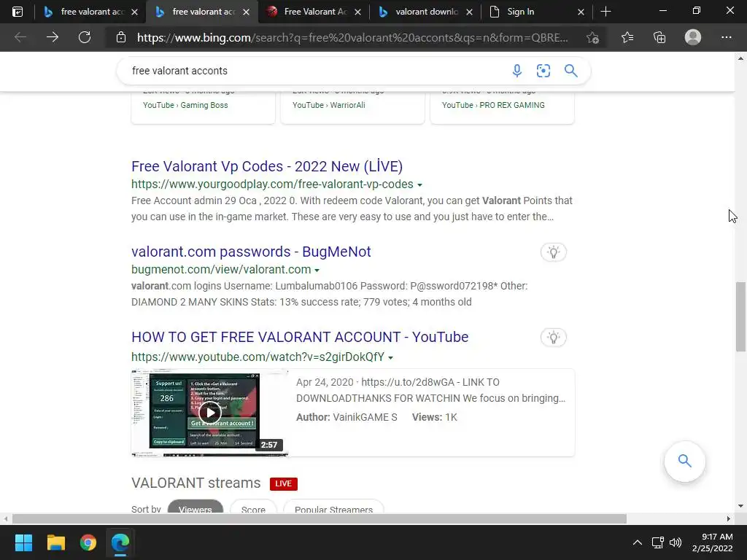
Task: Click the LIVE badge by VALORANT streams
Action: tap(284, 484)
